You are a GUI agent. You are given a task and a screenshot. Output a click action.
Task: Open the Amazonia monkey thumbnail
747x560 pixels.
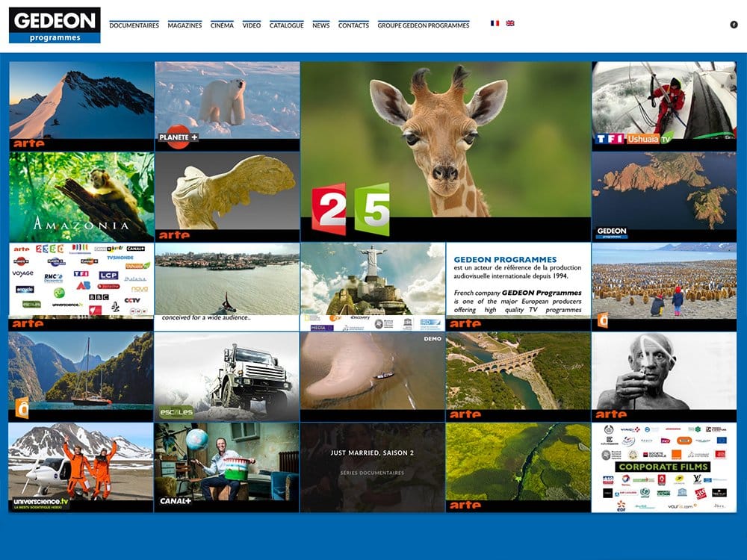click(81, 196)
